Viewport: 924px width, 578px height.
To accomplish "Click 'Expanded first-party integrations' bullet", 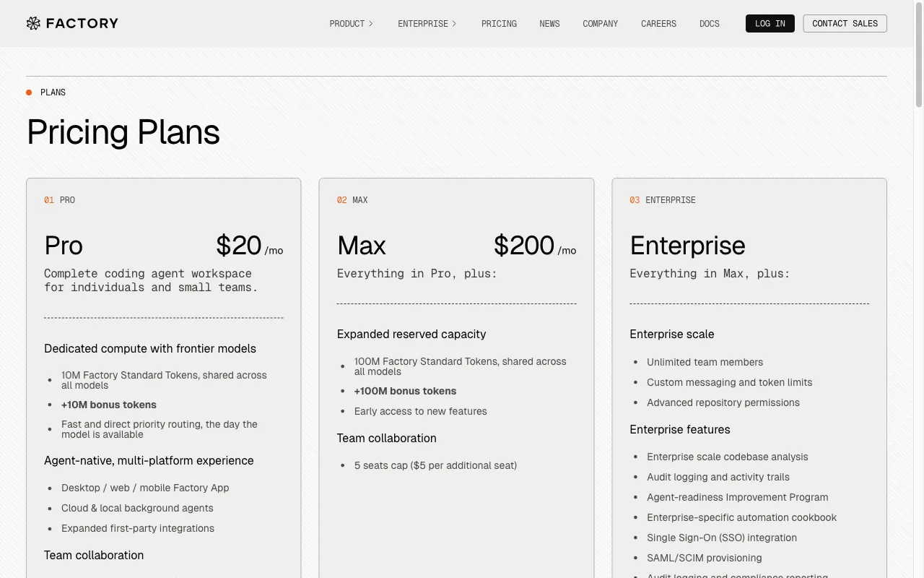I will point(138,529).
